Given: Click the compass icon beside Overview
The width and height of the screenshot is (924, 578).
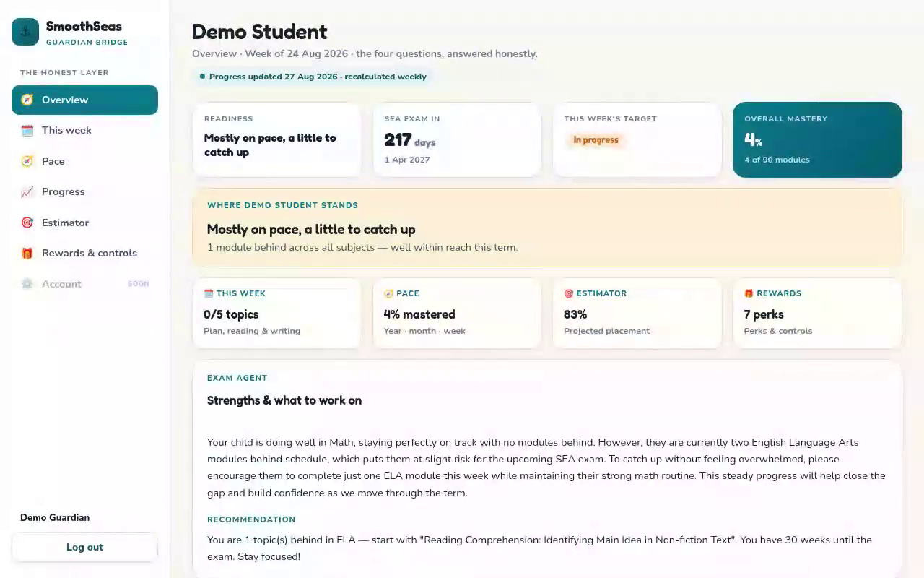Looking at the screenshot, I should [27, 100].
